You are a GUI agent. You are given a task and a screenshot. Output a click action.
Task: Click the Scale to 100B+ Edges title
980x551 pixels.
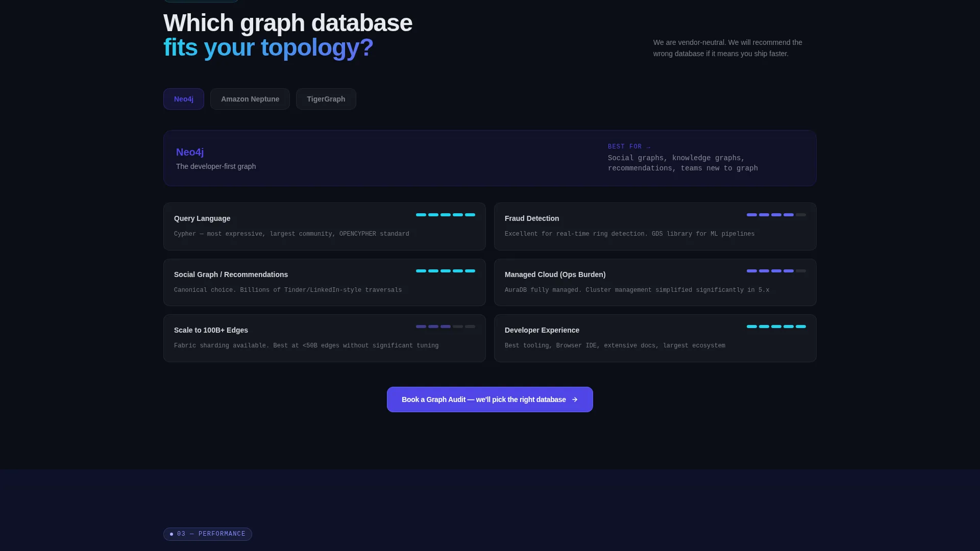211,330
